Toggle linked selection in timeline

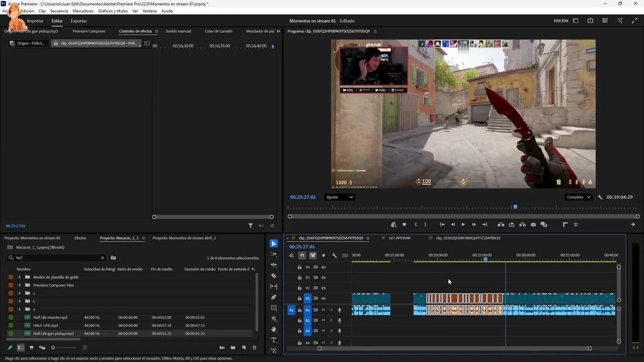313,255
